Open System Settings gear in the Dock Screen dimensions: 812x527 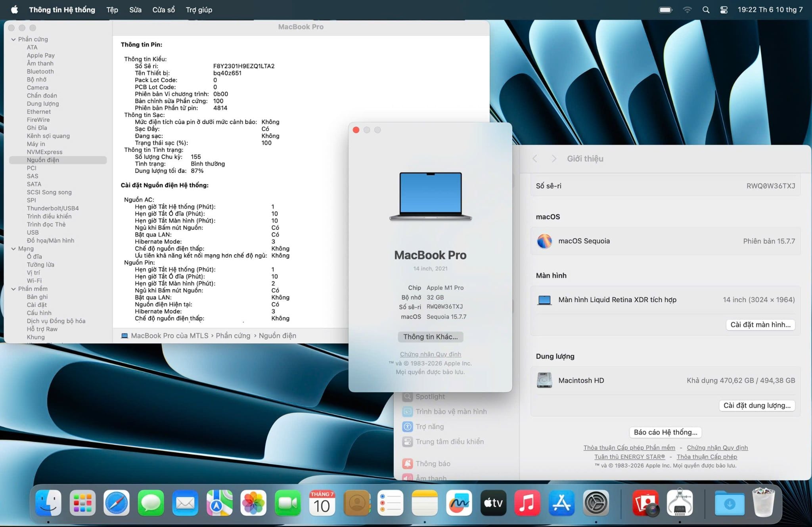point(596,503)
